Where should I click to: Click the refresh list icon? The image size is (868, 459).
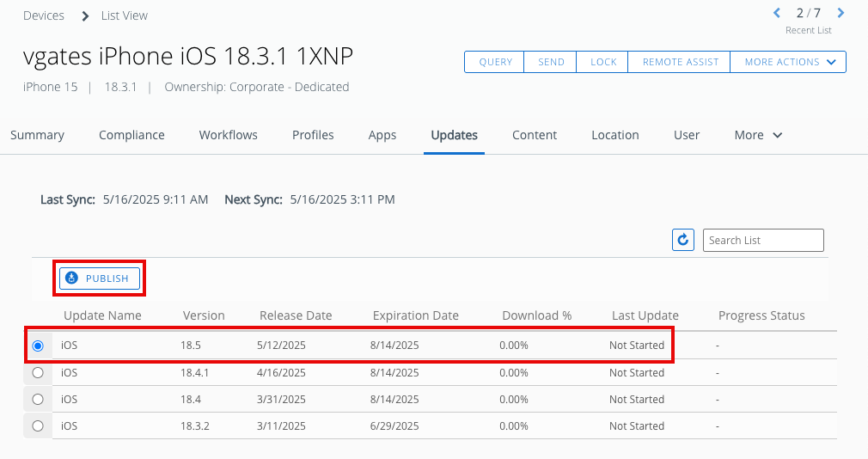(x=683, y=241)
